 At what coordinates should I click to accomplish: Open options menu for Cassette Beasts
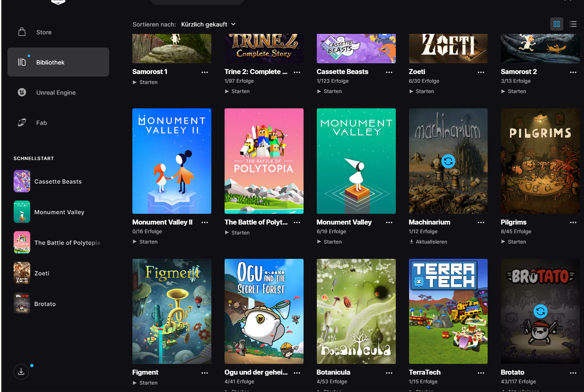pos(389,72)
